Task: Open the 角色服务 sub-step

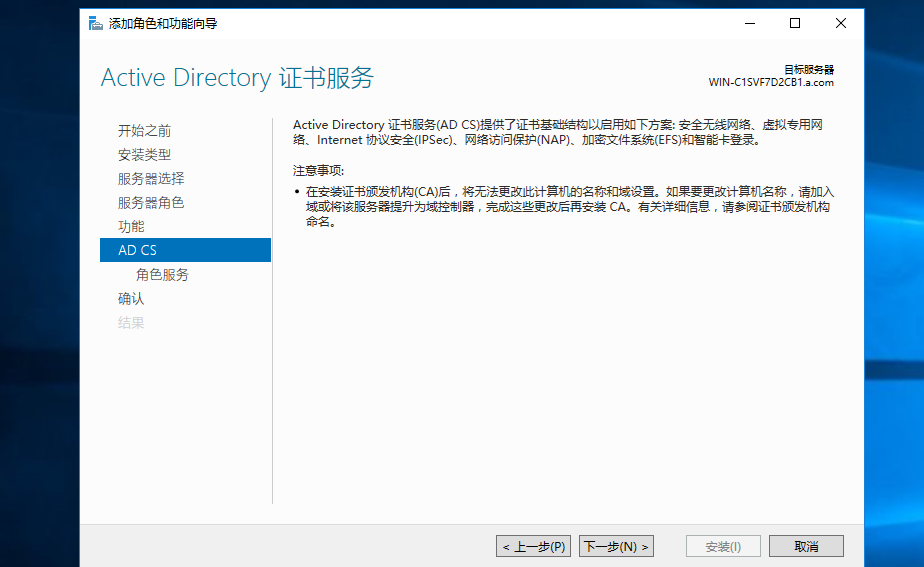Action: coord(162,275)
